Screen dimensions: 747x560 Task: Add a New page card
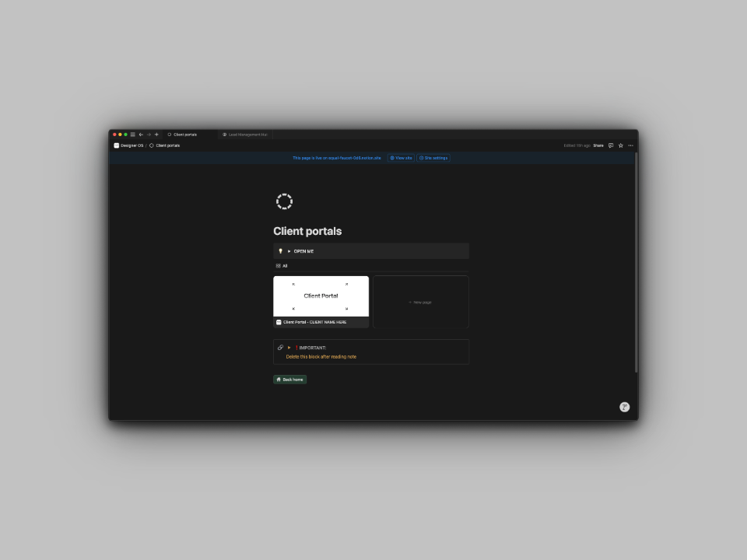click(421, 302)
